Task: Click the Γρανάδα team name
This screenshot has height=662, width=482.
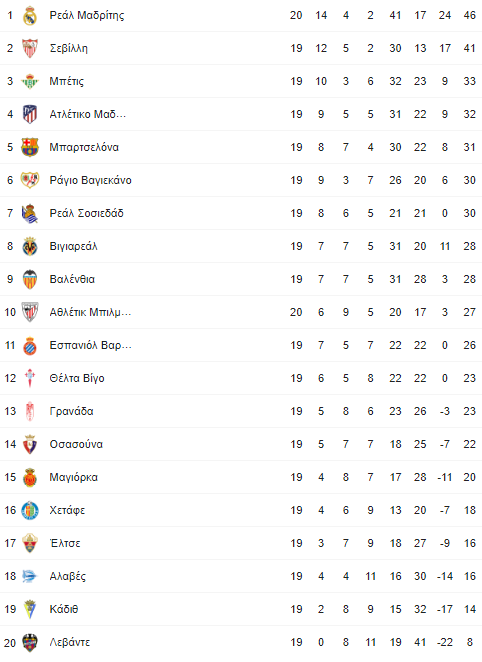Action: click(71, 411)
